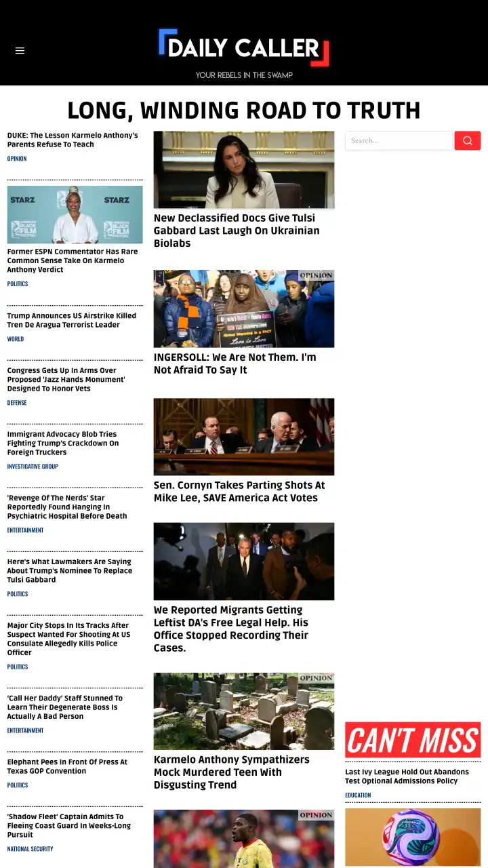
Task: Read Migrants Leftist DA's Free Legal Help article
Action: pyautogui.click(x=231, y=629)
